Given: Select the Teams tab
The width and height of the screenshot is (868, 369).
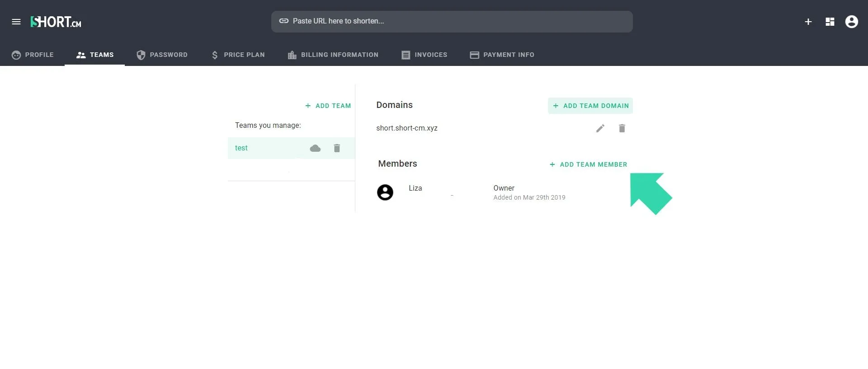Looking at the screenshot, I should [95, 55].
